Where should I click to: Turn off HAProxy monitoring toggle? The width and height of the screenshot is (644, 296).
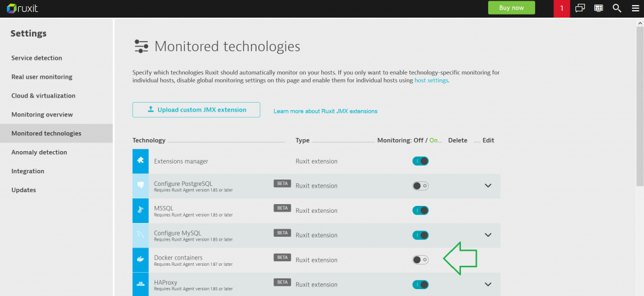[x=421, y=285]
